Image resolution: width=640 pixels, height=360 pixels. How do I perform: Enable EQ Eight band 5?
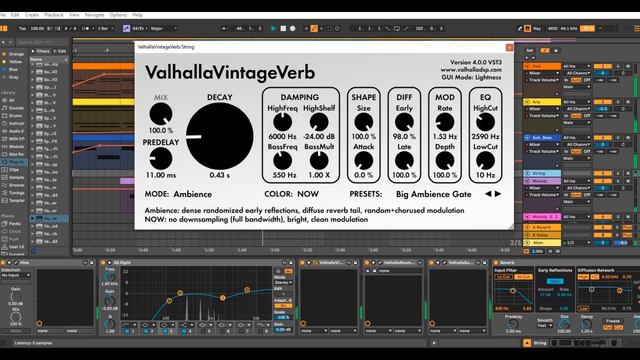pos(203,331)
